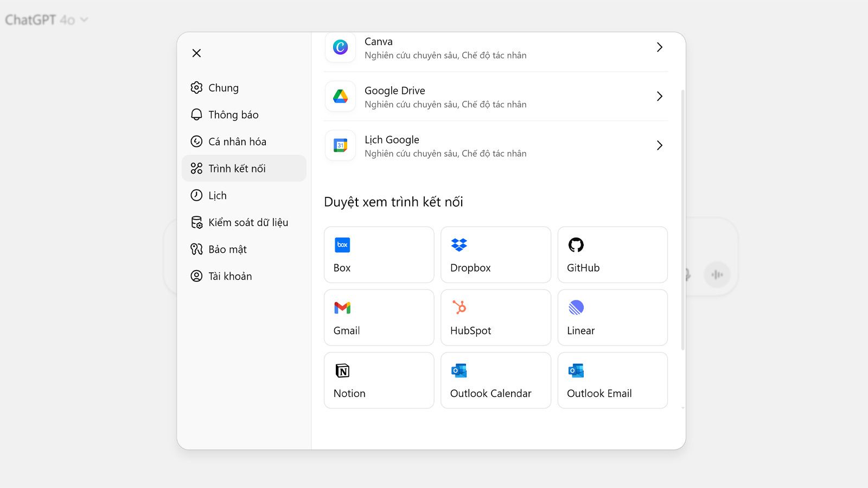Open the Outlook Email connector card
Viewport: 868px width, 488px height.
pos(612,381)
